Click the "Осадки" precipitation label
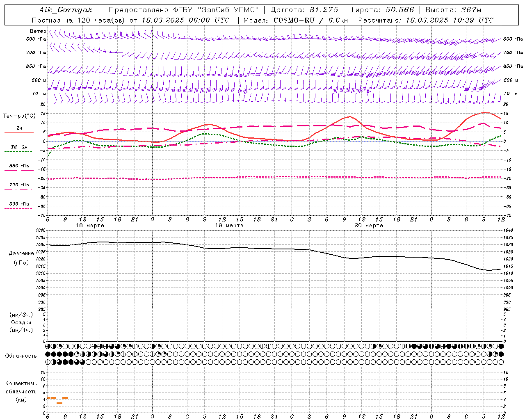The image size is (525, 420). pyautogui.click(x=21, y=322)
